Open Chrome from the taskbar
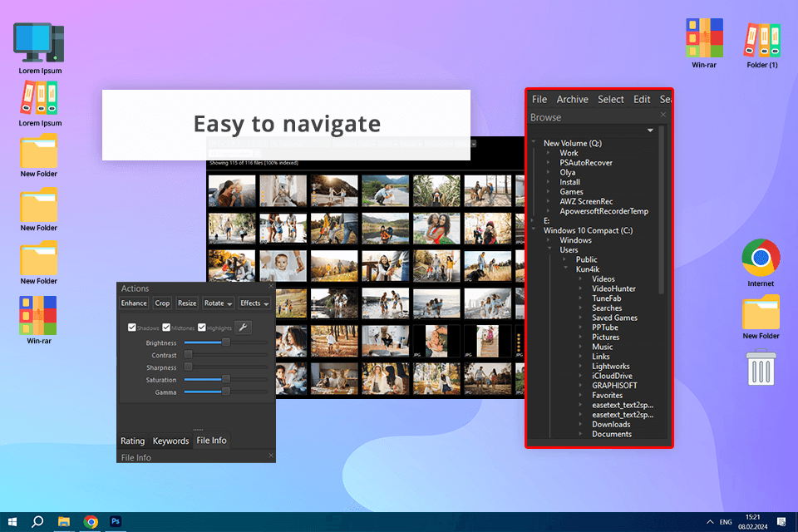Image resolution: width=798 pixels, height=532 pixels. click(x=91, y=521)
